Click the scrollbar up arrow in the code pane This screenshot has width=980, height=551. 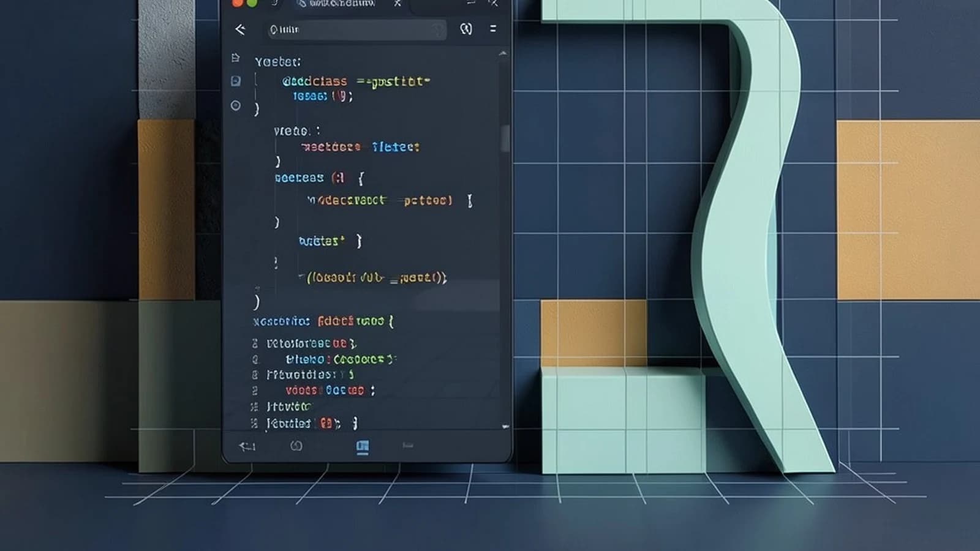point(503,54)
